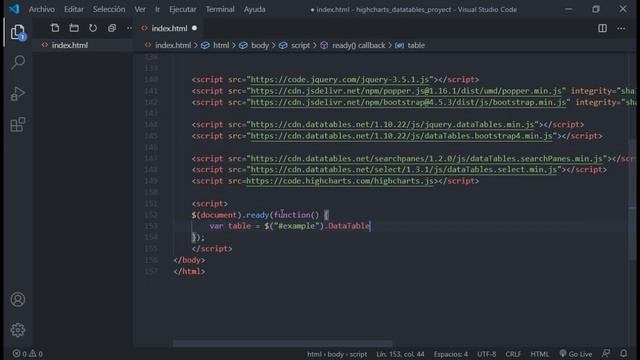Open Explorer more actions ellipsis
This screenshot has height=360, width=640.
(129, 28)
